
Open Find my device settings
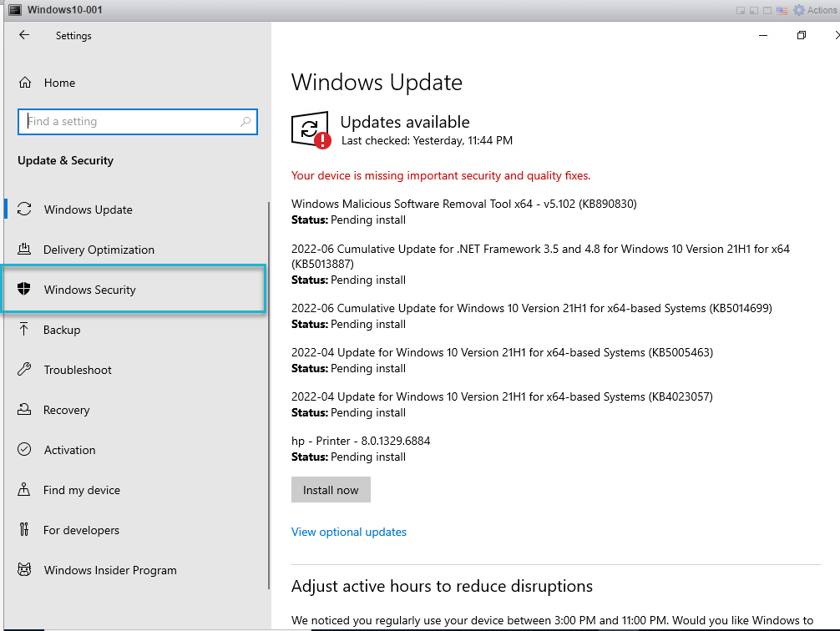tap(81, 490)
